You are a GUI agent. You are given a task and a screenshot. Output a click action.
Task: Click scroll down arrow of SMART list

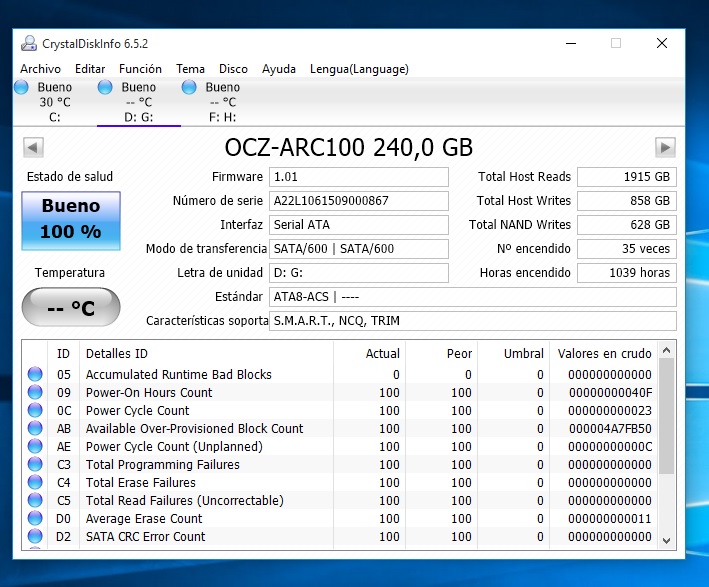click(x=666, y=540)
